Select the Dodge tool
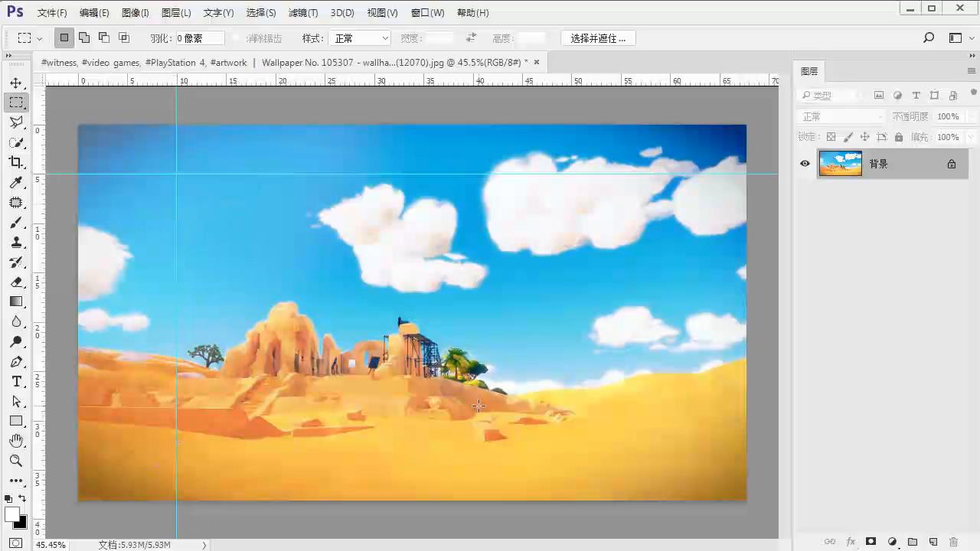 tap(16, 341)
